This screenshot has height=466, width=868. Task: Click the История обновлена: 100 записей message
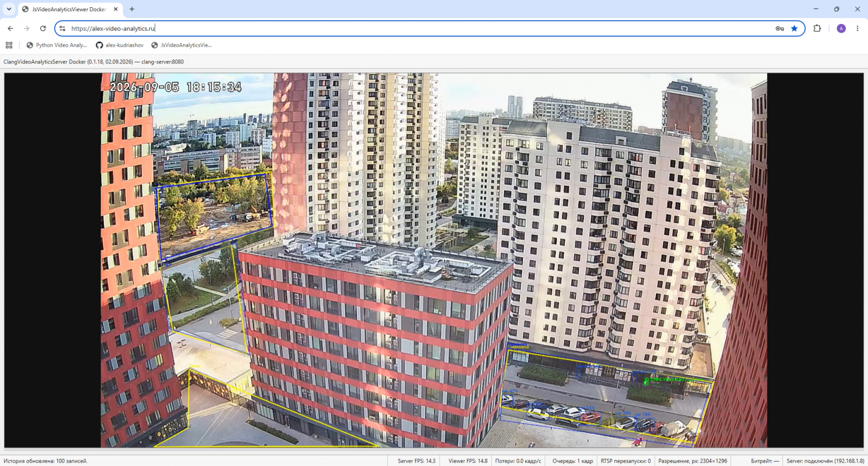point(46,461)
